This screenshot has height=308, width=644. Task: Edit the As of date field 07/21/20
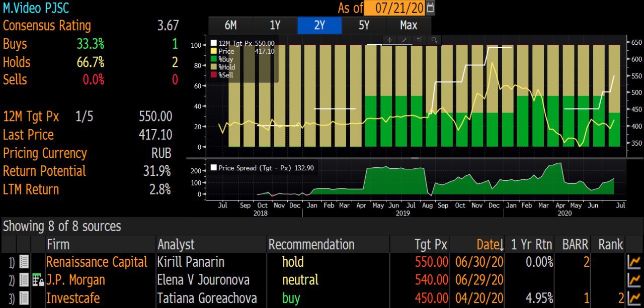pos(394,8)
